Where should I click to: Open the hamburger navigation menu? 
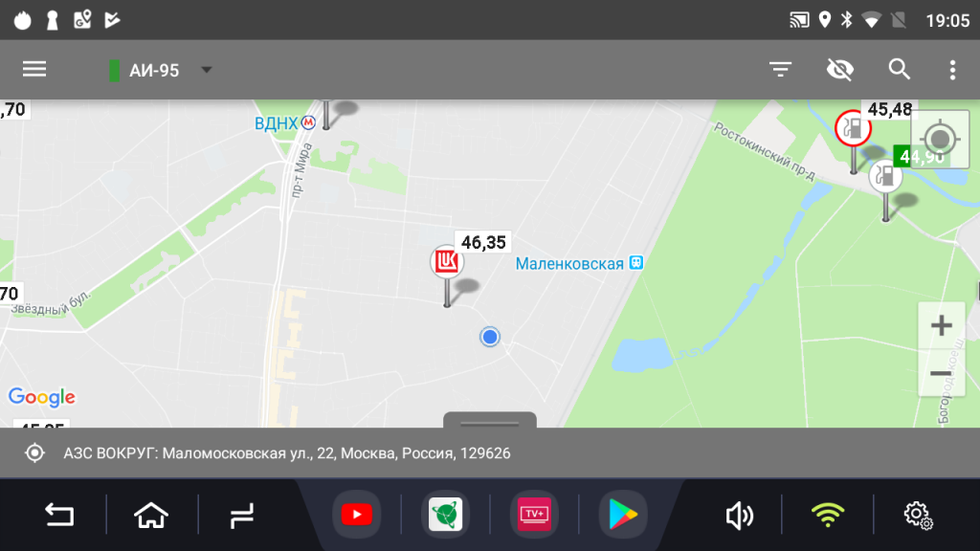[x=34, y=69]
